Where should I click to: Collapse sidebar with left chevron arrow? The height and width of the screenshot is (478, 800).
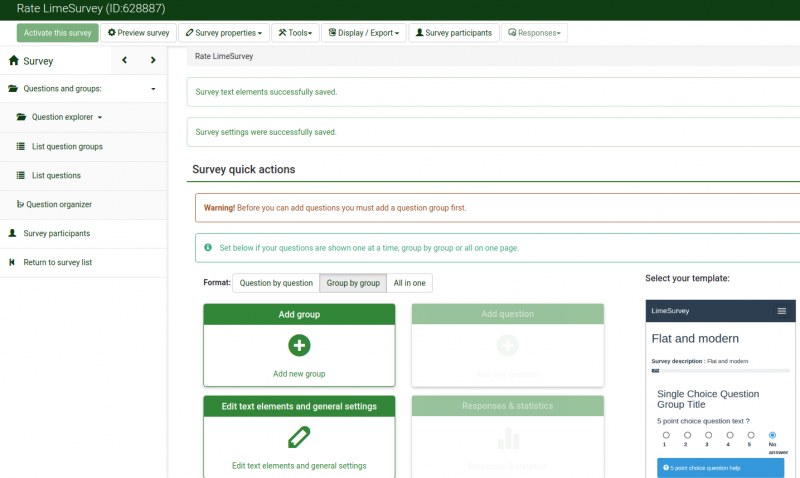click(124, 60)
